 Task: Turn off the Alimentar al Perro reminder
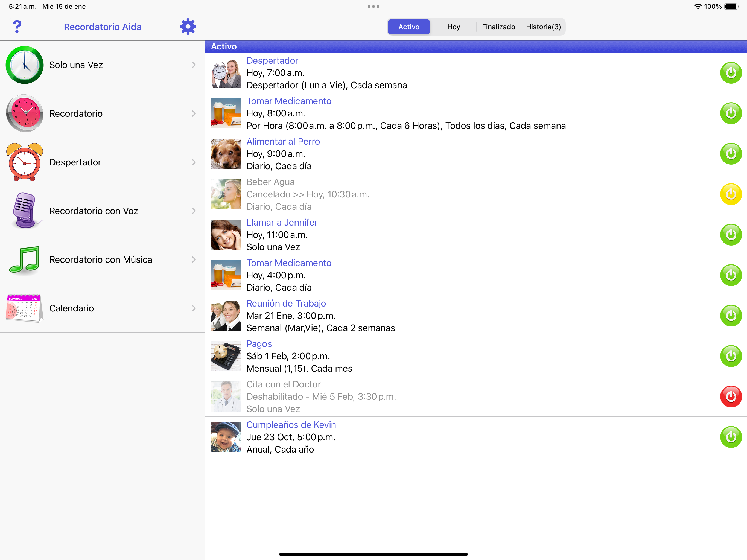pos(730,154)
